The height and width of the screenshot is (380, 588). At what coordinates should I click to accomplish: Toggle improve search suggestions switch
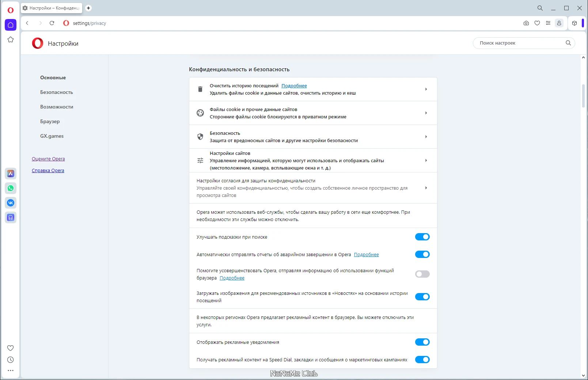(x=422, y=237)
